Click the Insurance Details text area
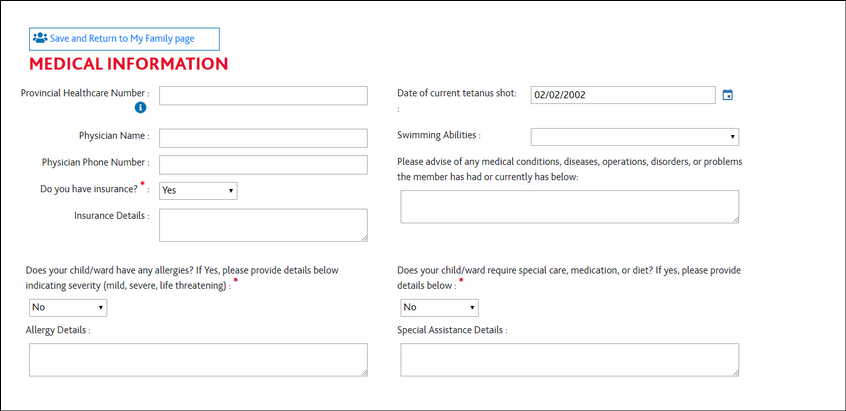The height and width of the screenshot is (411, 846). 263,225
